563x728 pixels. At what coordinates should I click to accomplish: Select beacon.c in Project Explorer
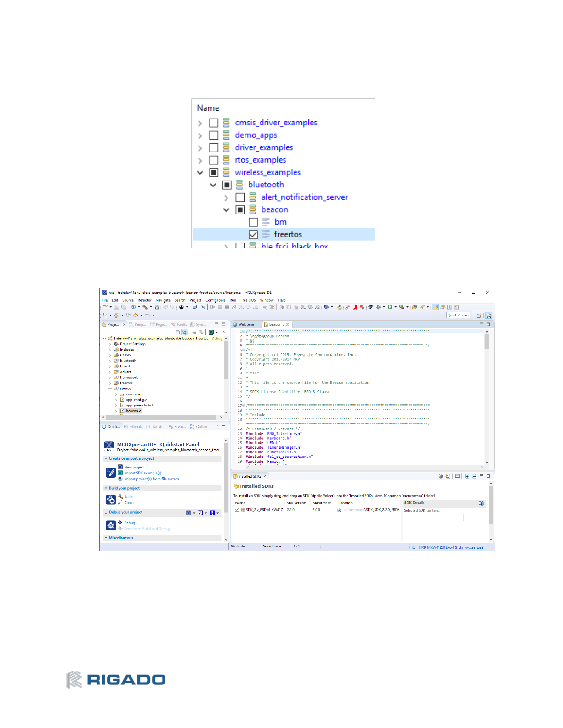[133, 411]
